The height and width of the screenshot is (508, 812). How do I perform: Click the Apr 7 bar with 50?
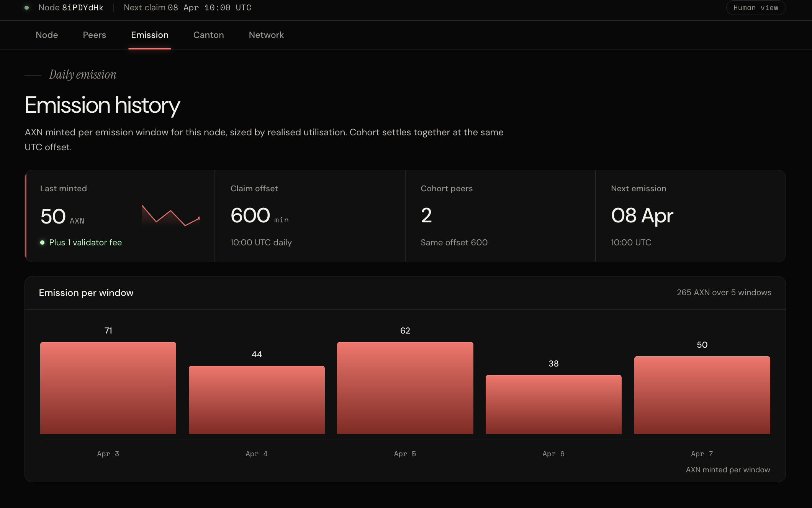point(702,395)
